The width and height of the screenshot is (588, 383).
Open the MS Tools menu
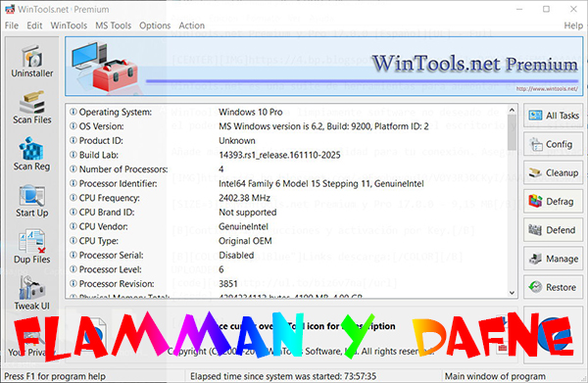tap(114, 25)
